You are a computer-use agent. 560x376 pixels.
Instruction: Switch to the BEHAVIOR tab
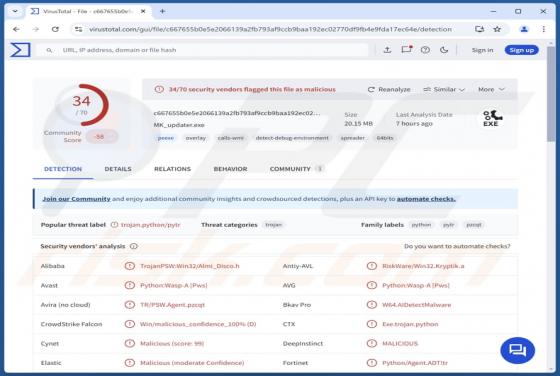(x=230, y=169)
